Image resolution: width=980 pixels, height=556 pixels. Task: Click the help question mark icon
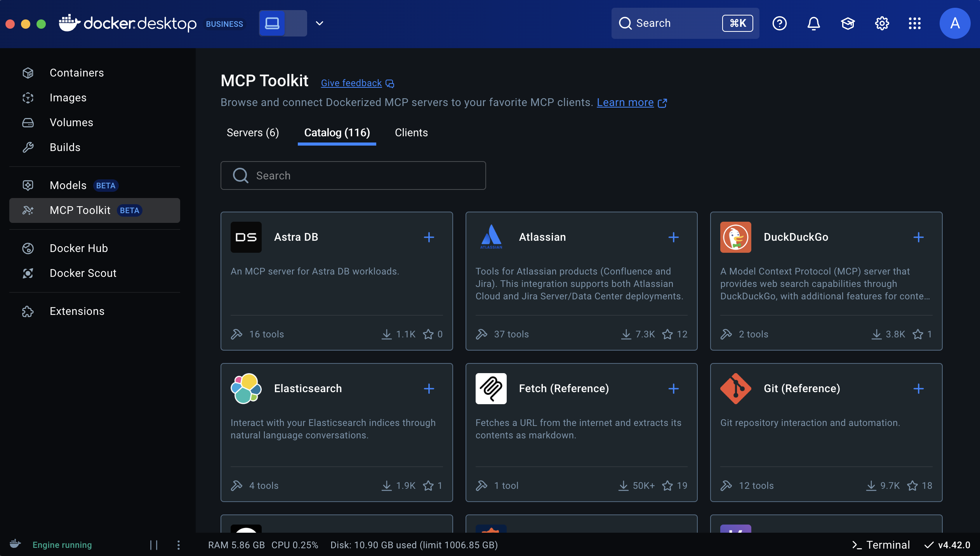coord(779,23)
